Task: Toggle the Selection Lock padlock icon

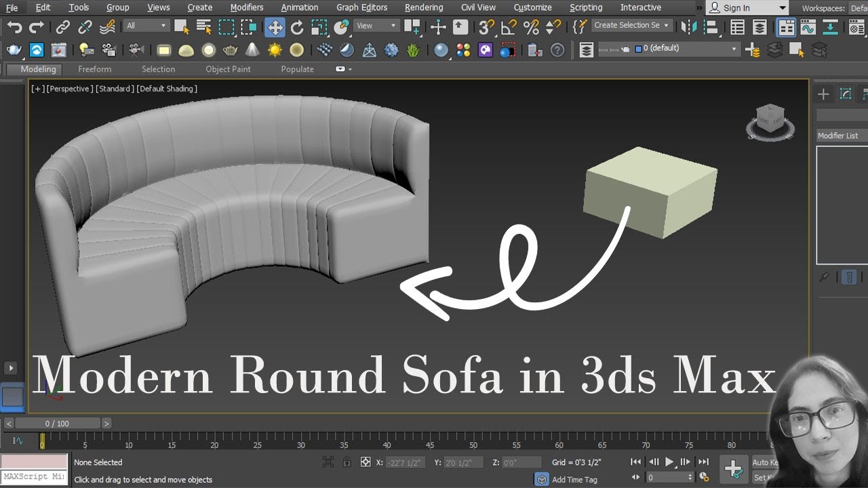Action: point(347,462)
